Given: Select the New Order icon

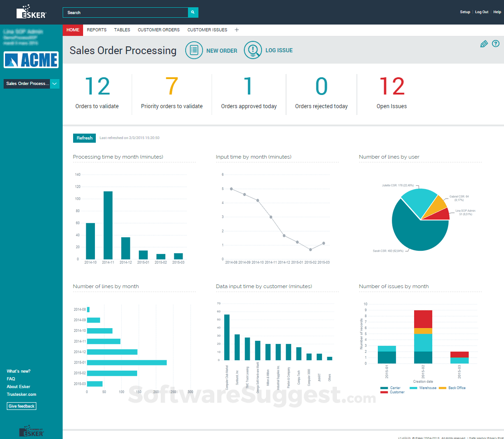Looking at the screenshot, I should pyautogui.click(x=194, y=50).
